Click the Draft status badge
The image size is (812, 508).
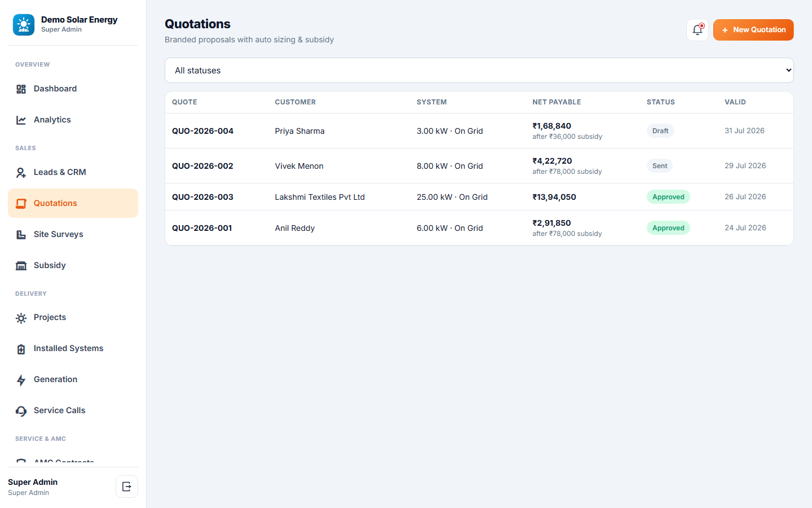tap(660, 131)
